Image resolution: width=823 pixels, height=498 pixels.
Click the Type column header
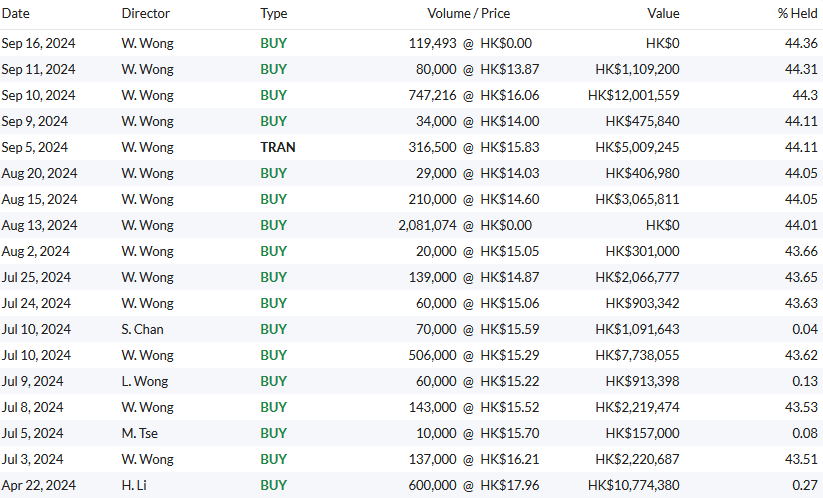[x=273, y=13]
